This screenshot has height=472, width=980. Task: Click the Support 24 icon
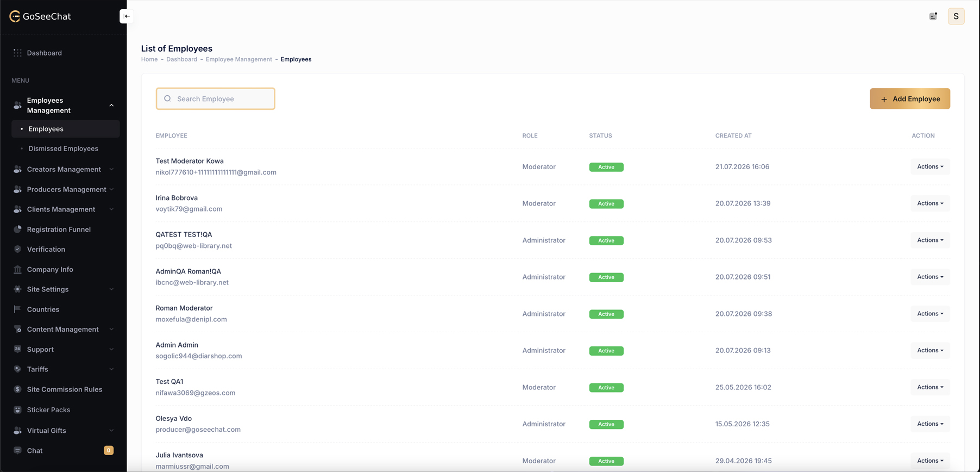17,349
